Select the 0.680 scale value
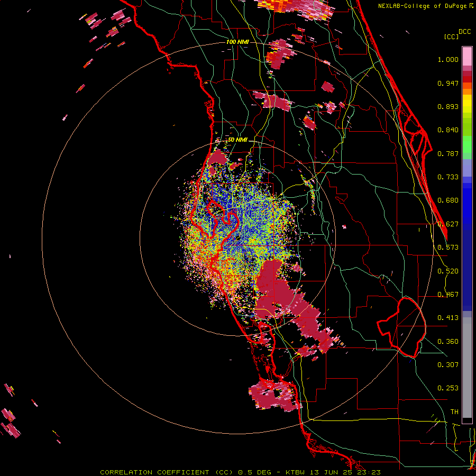This screenshot has height=476, width=476. 448,200
